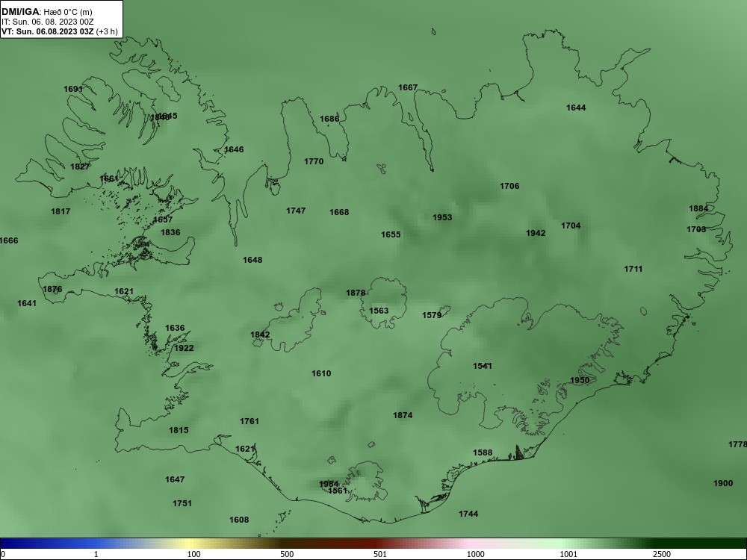Select the 1610 height value
The height and width of the screenshot is (560, 747).
tap(321, 374)
